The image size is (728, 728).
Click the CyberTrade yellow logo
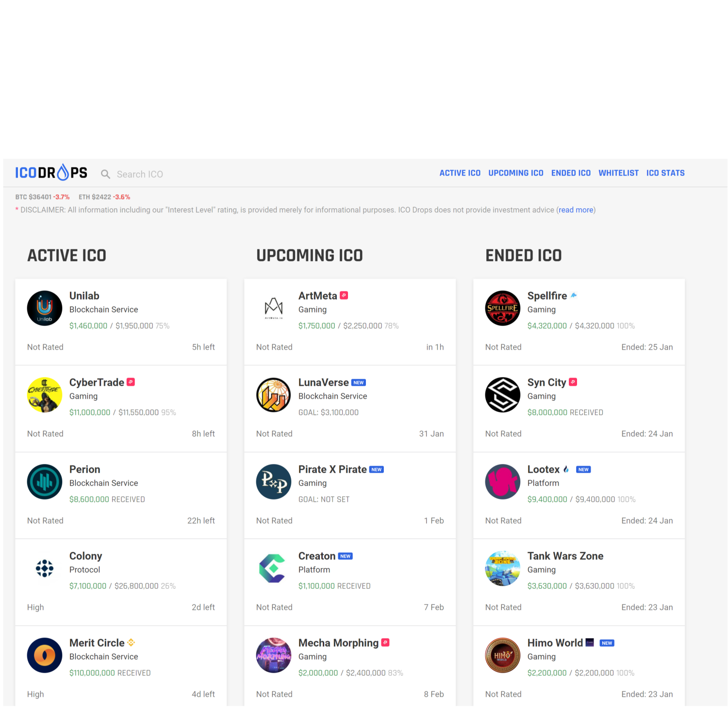pyautogui.click(x=45, y=395)
